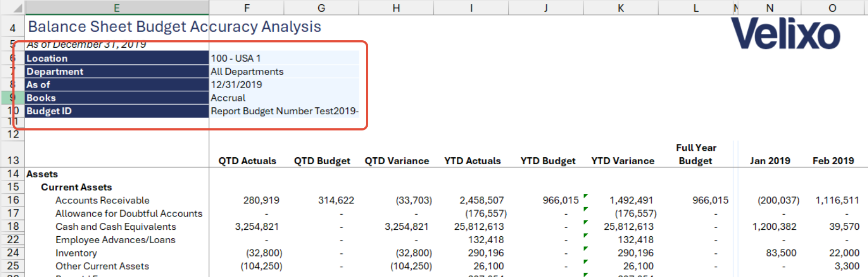Click the 12/31/2019 date value
The height and width of the screenshot is (277, 868).
tap(236, 84)
